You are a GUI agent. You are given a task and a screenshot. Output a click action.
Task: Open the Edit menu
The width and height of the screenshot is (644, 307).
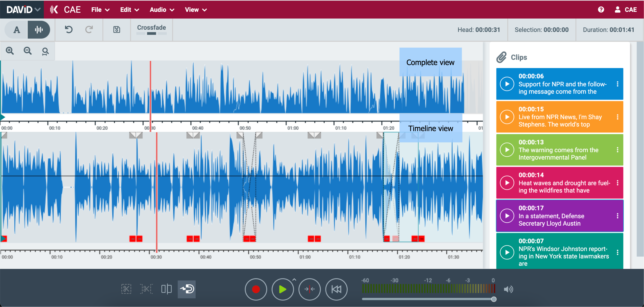(x=129, y=10)
